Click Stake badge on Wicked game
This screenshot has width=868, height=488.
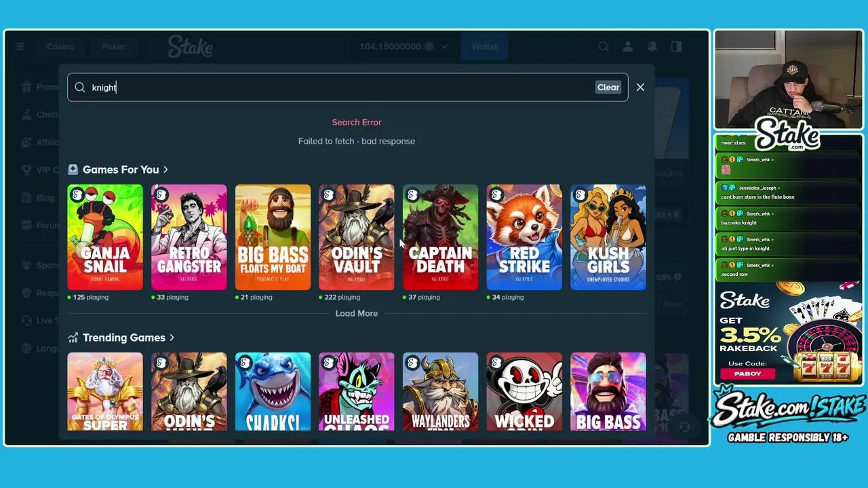coord(496,363)
